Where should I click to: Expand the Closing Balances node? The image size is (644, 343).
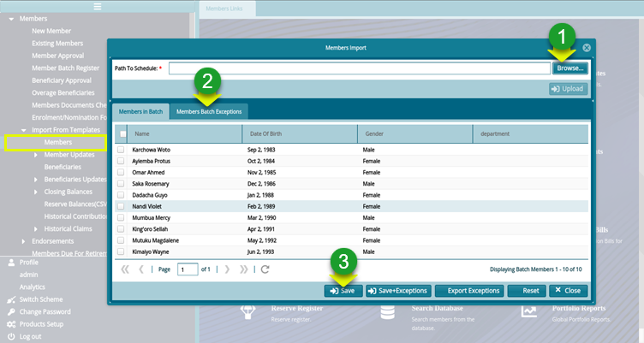click(36, 192)
